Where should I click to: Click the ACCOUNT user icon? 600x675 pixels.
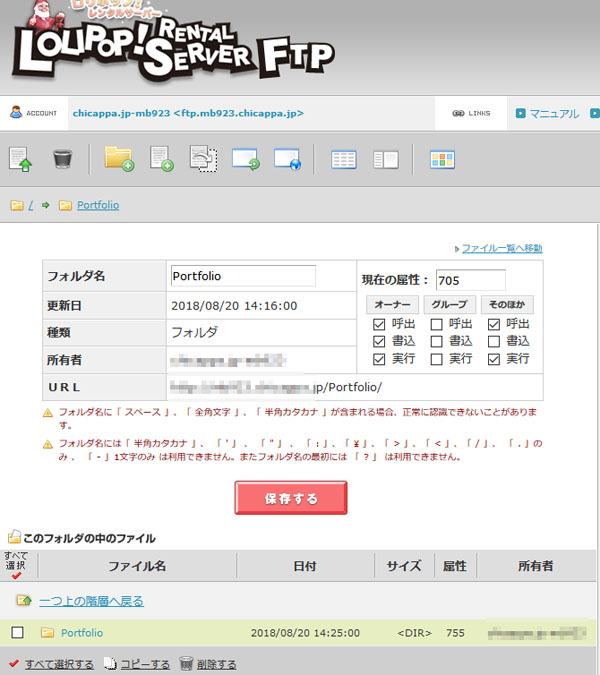16,112
